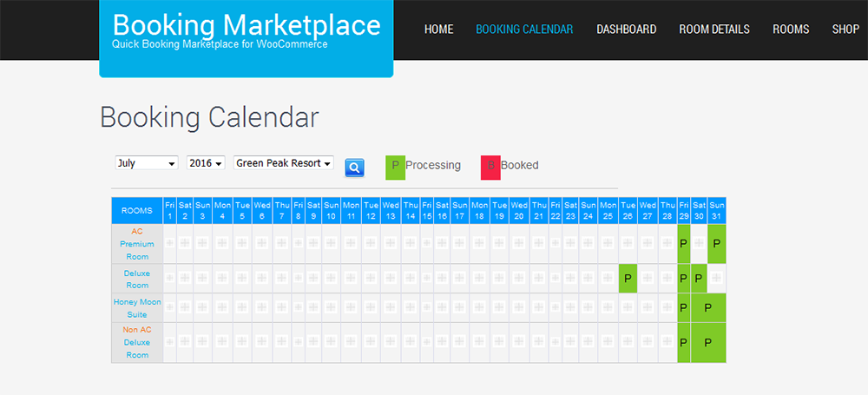The image size is (868, 395).
Task: Open the Rooms menu item
Action: [791, 30]
